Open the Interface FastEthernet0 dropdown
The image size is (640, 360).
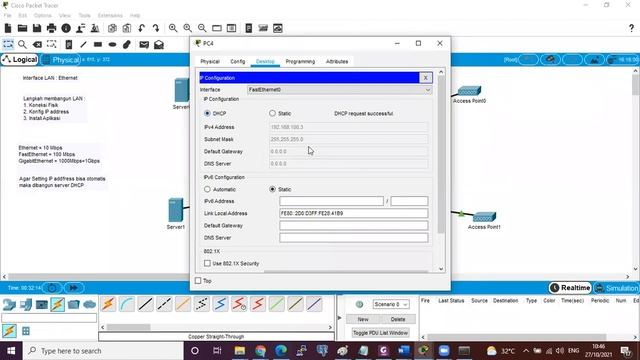tap(340, 90)
